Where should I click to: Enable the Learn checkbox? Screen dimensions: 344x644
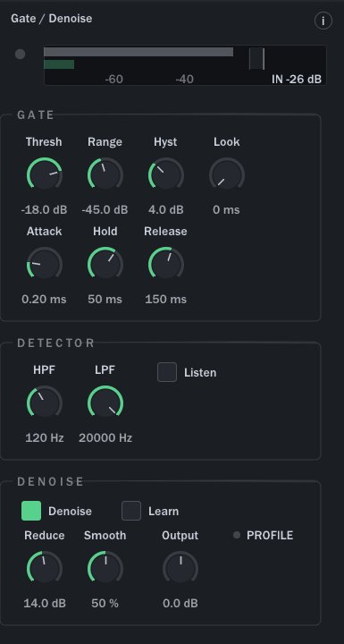(131, 511)
